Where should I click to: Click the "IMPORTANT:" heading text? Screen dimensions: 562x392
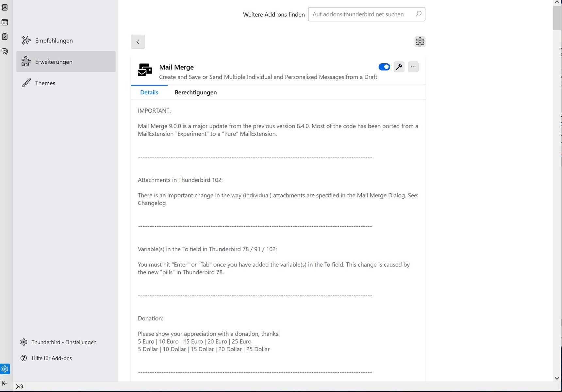point(154,111)
